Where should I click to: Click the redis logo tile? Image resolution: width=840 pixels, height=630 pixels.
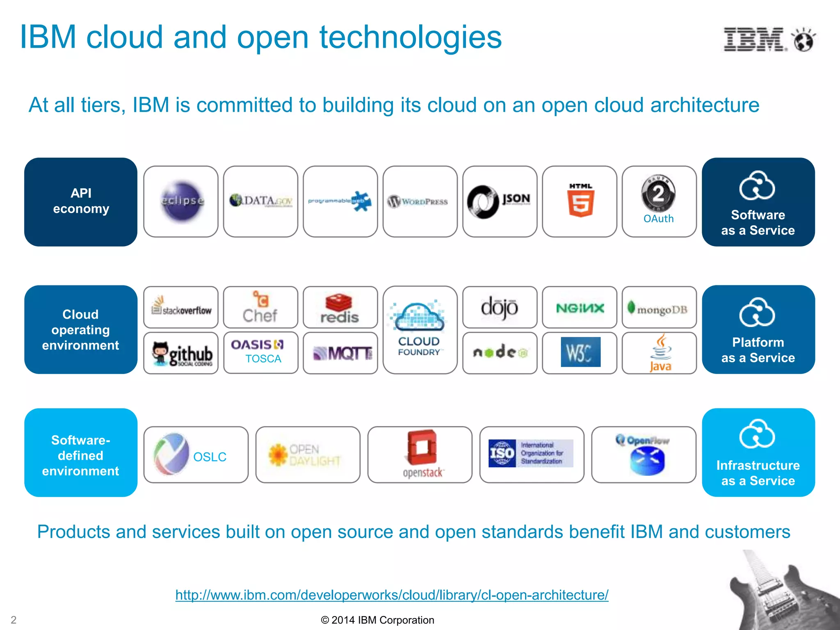340,308
